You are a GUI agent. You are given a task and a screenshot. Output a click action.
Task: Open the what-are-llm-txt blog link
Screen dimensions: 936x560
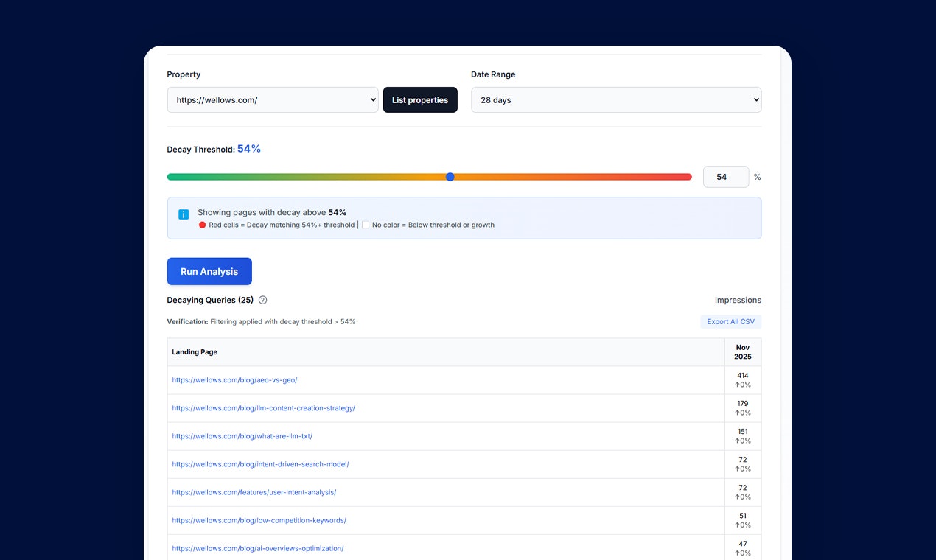click(x=242, y=436)
